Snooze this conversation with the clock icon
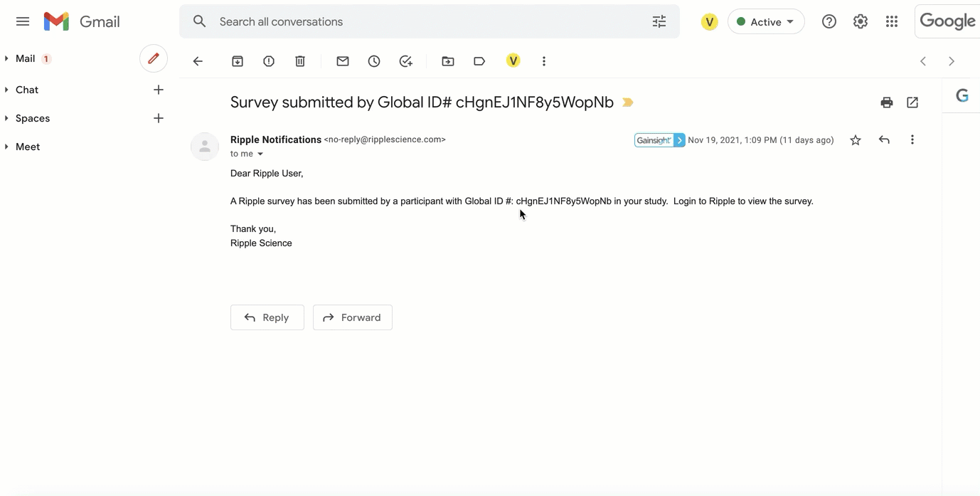 pyautogui.click(x=374, y=61)
